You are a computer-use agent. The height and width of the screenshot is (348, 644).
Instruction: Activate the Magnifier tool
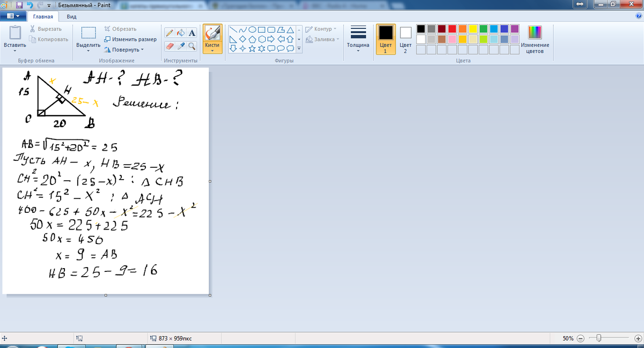pyautogui.click(x=192, y=46)
